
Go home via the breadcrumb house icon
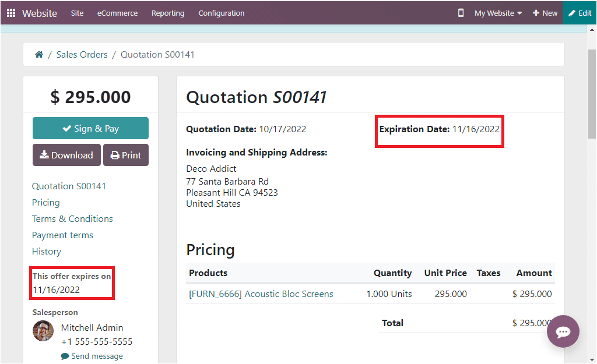click(38, 54)
